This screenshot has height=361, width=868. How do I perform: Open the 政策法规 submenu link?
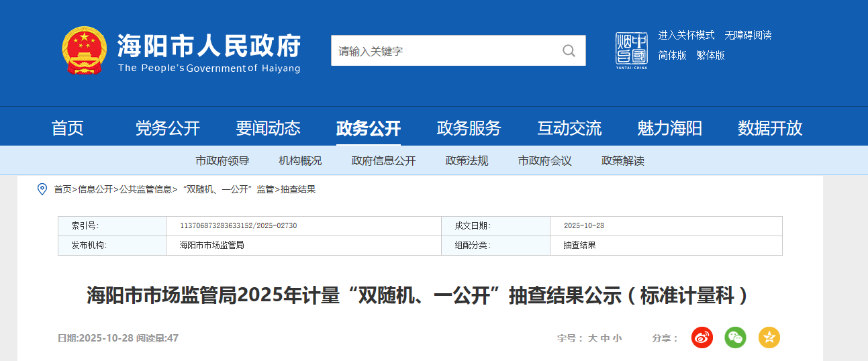(x=467, y=161)
